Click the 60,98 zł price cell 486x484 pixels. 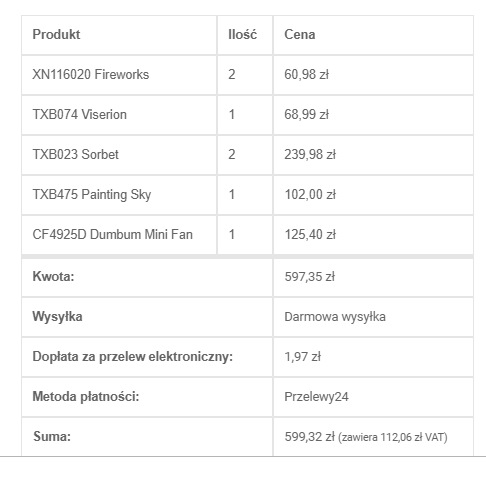(373, 75)
